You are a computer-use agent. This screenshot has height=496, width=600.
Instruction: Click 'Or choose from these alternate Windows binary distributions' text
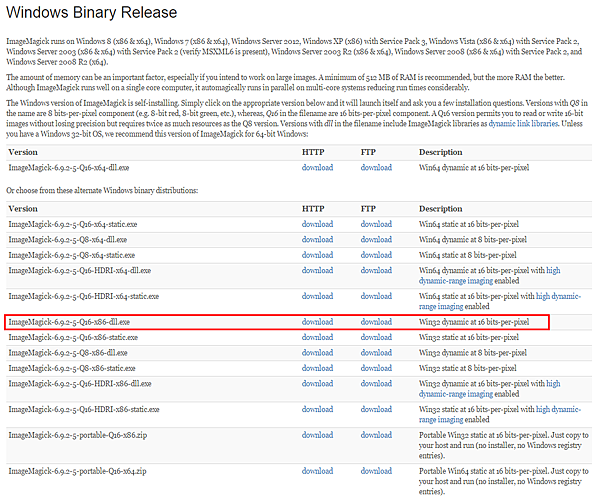pyautogui.click(x=102, y=190)
